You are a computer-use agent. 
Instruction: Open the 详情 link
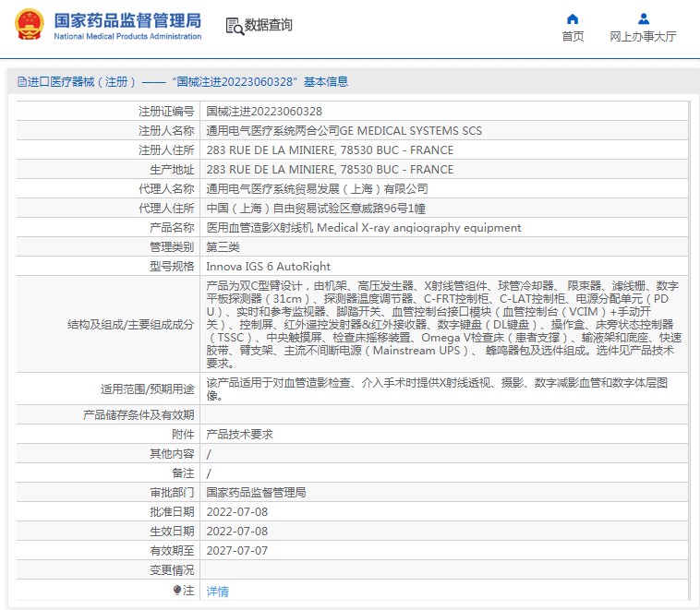(x=217, y=592)
